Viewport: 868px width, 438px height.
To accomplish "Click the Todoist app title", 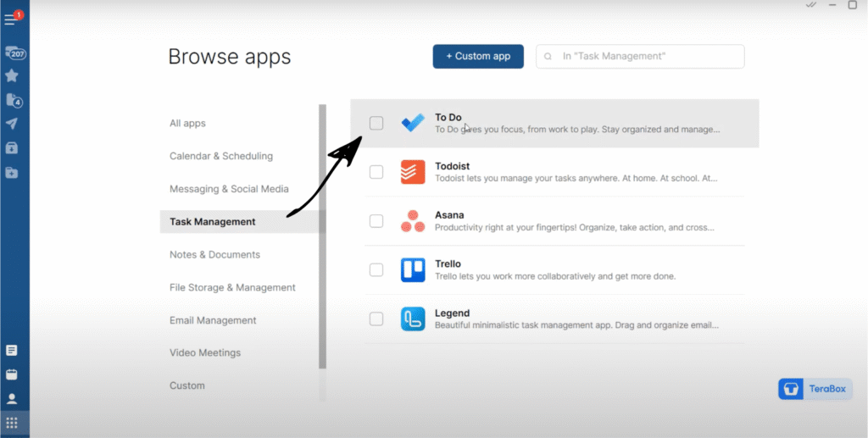I will pyautogui.click(x=453, y=166).
